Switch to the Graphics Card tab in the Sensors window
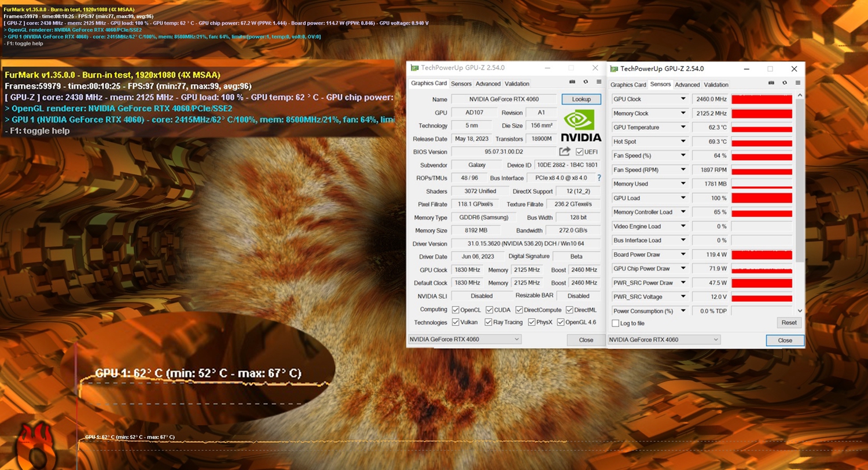 (628, 85)
